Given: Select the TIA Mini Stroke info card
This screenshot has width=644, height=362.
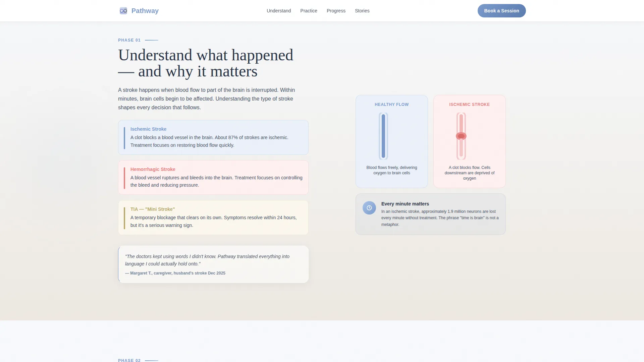Looking at the screenshot, I should pyautogui.click(x=213, y=218).
